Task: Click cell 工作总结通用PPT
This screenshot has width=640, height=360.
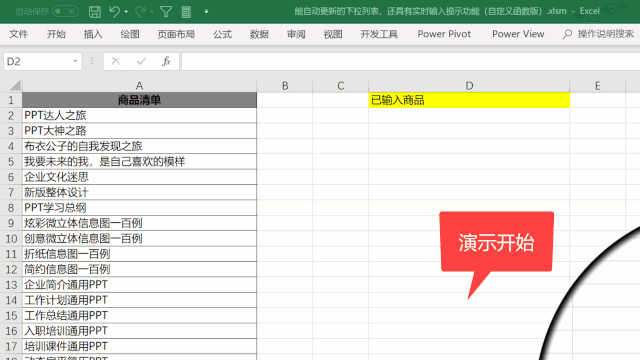Action: pyautogui.click(x=139, y=316)
